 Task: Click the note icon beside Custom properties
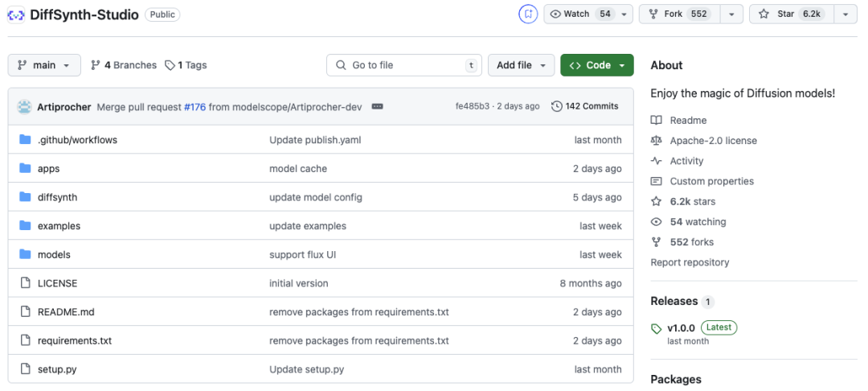pyautogui.click(x=657, y=181)
